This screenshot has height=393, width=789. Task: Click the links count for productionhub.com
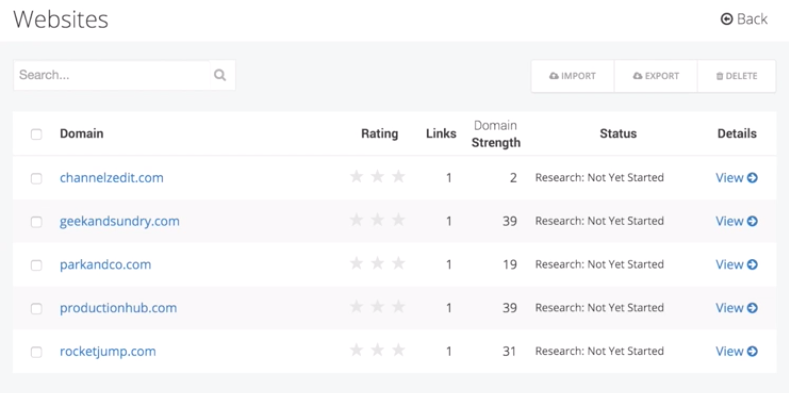click(x=449, y=308)
